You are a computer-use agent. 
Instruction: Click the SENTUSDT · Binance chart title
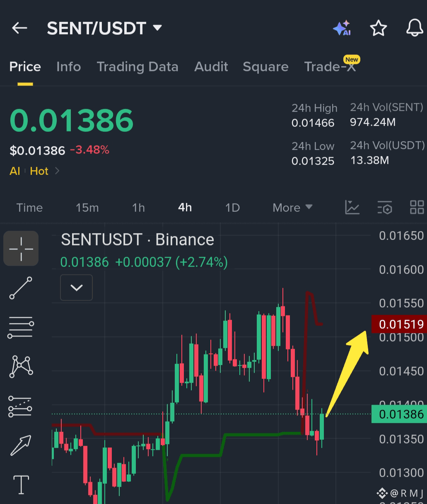tap(138, 240)
